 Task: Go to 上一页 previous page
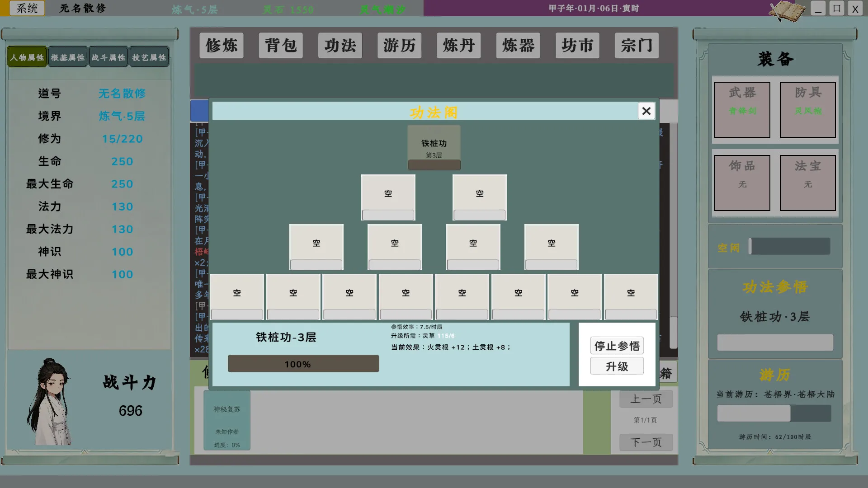[646, 399]
